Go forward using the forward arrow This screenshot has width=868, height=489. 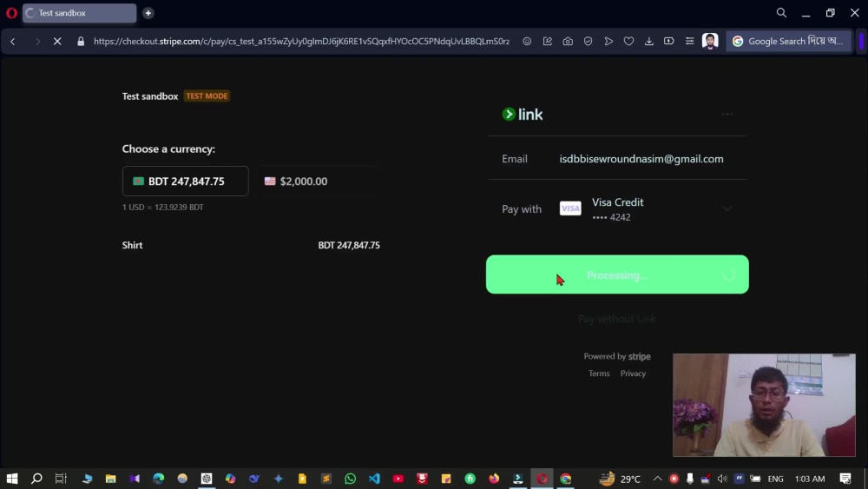tap(37, 41)
